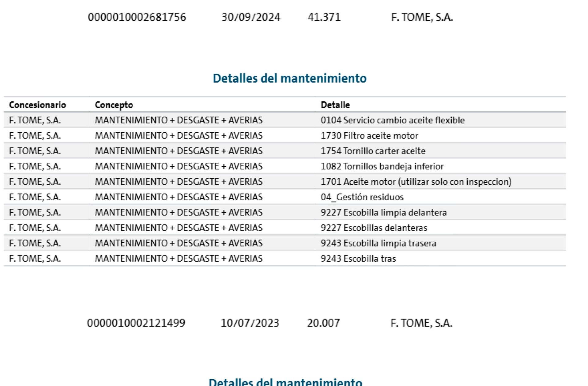This screenshot has height=386, width=588.
Task: Click the first 'Detalles del mantenimiento' heading
Action: 290,78
